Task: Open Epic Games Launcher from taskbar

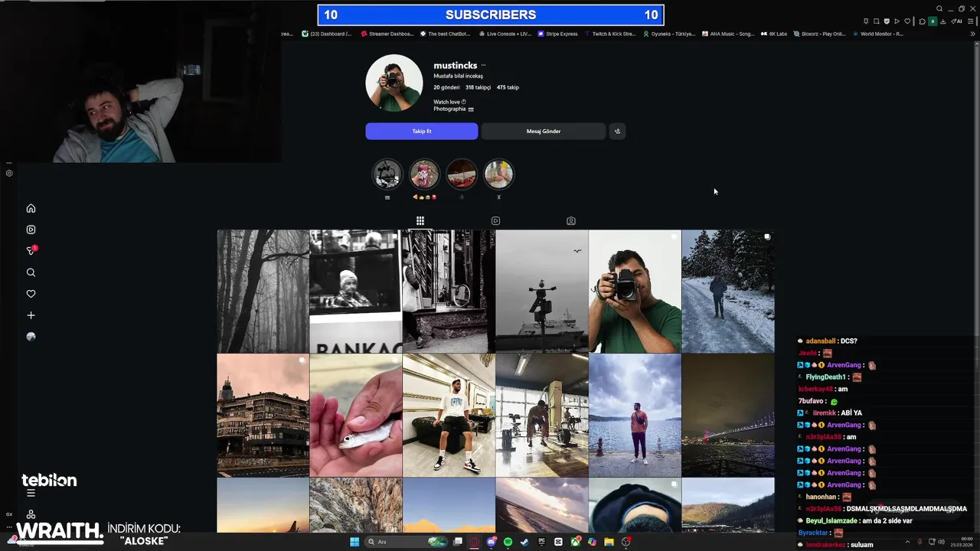Action: point(541,542)
